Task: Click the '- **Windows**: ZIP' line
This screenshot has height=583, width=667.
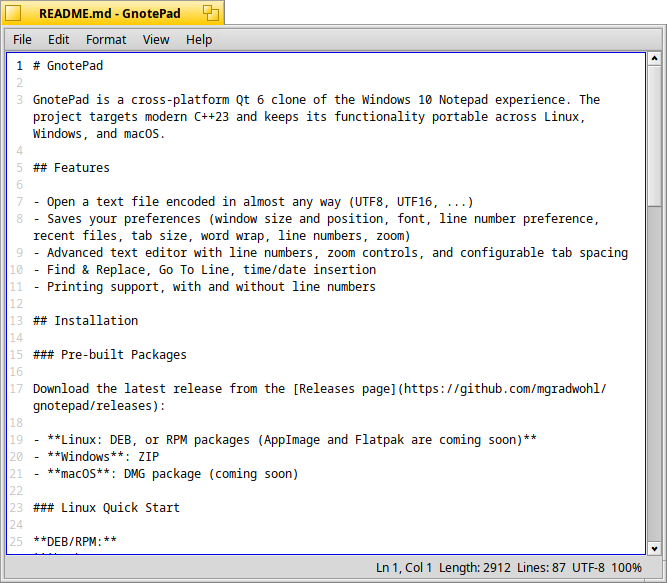Action: tap(96, 457)
